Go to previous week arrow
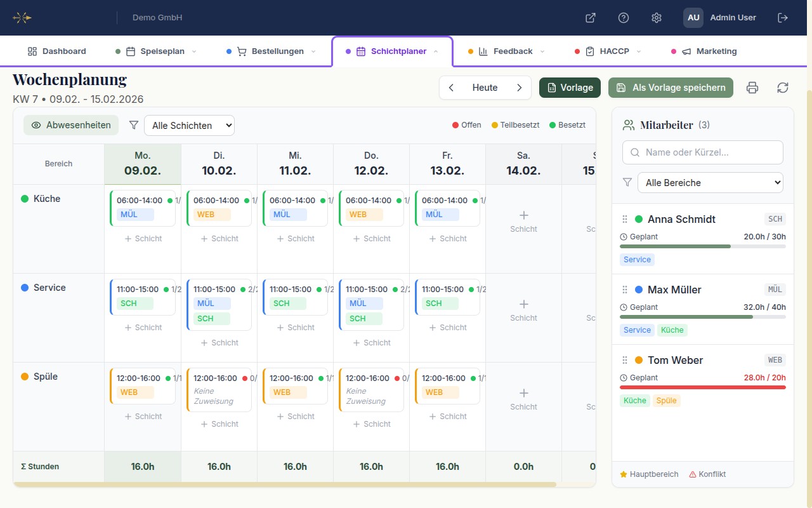Viewport: 812px width, 508px height. (x=451, y=88)
